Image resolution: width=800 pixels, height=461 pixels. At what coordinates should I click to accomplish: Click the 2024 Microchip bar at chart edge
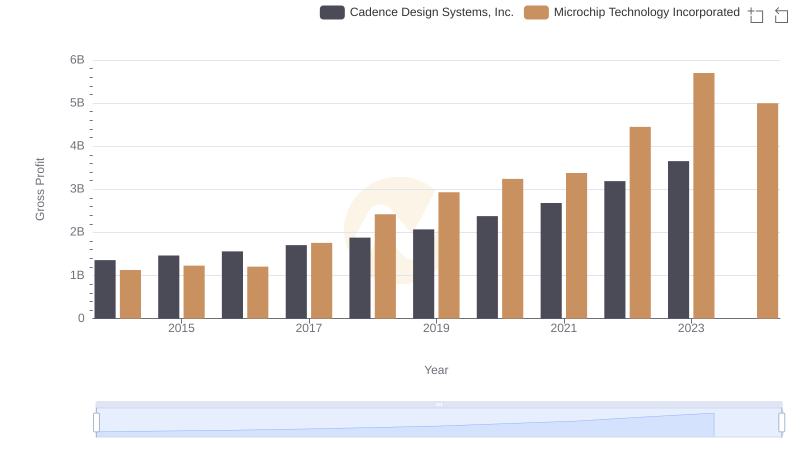(x=767, y=211)
